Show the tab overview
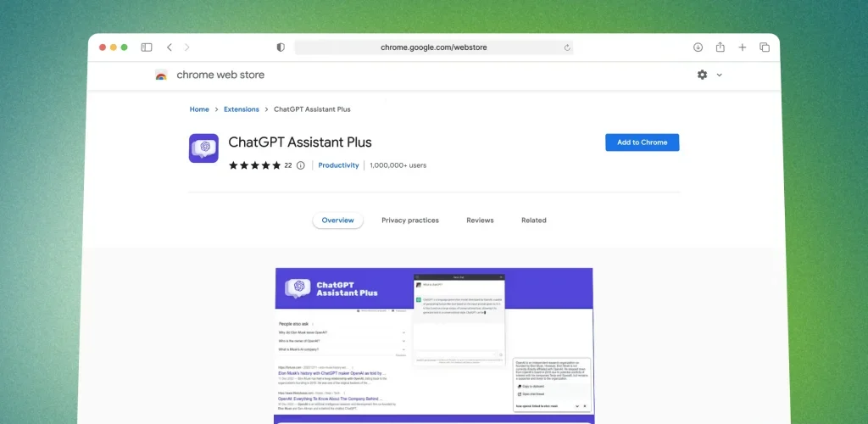The width and height of the screenshot is (868, 424). click(765, 47)
